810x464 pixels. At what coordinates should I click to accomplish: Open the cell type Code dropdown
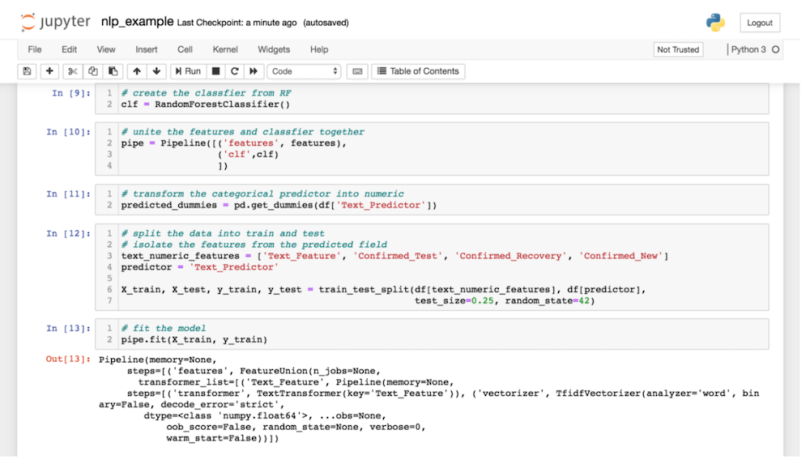[x=304, y=71]
